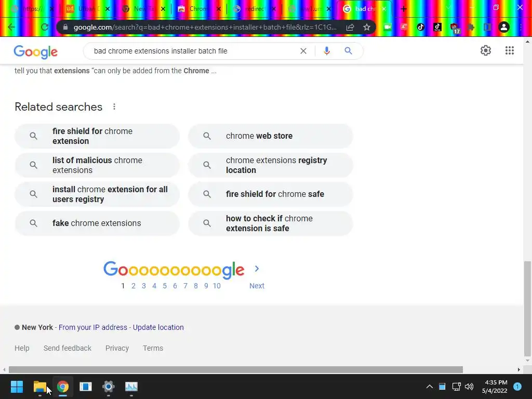The height and width of the screenshot is (399, 532).
Task: Open Google settings gear
Action: [486, 50]
